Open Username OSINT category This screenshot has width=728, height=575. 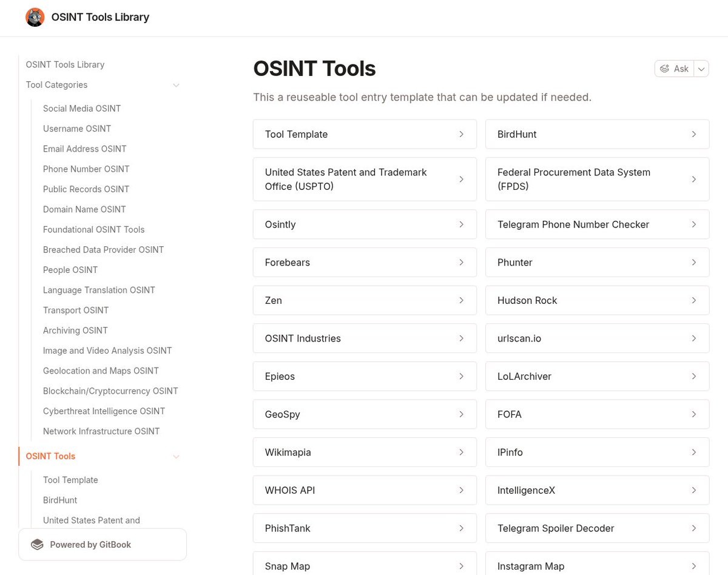coord(77,129)
